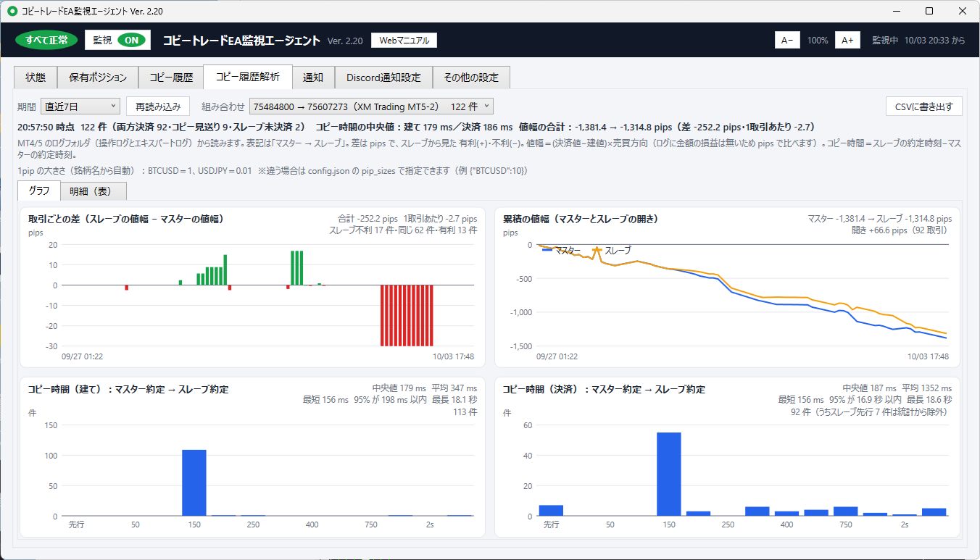Click the tall blue 150 bar in コピー時間（決済） chart
This screenshot has width=980, height=560.
click(x=668, y=474)
